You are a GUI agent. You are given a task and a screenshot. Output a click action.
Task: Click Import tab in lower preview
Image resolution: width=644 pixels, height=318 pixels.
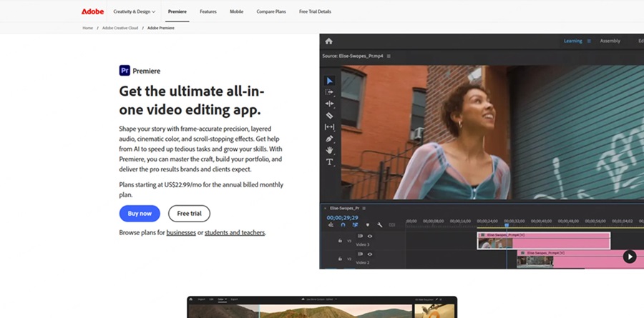tap(201, 299)
